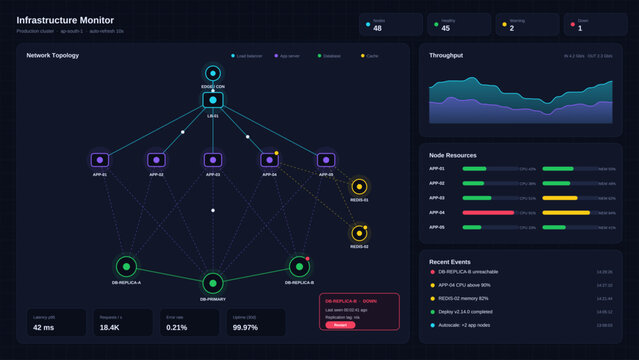639x360 pixels.
Task: Click the APP-01 CPU usage bar
Action: [x=491, y=169]
